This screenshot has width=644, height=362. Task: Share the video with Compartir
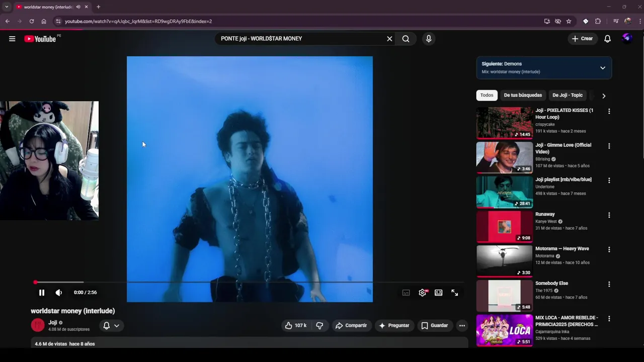(351, 326)
